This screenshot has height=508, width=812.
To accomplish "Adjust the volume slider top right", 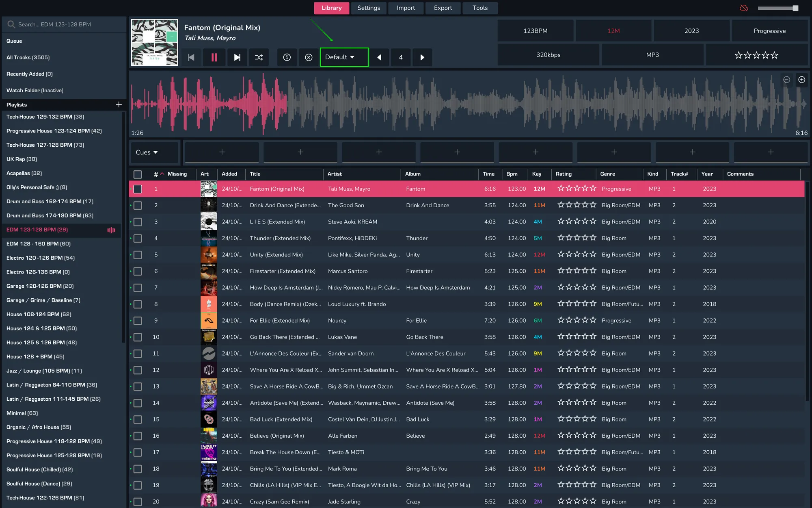I will point(777,7).
